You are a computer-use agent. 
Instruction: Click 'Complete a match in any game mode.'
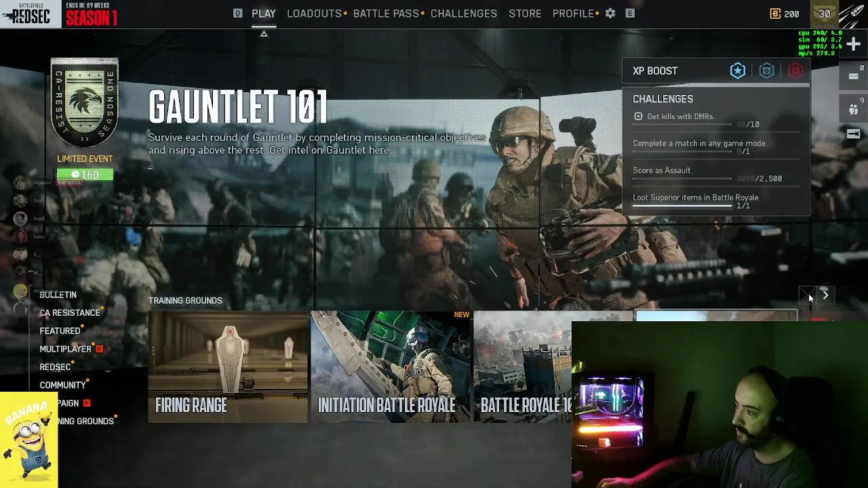coord(700,144)
